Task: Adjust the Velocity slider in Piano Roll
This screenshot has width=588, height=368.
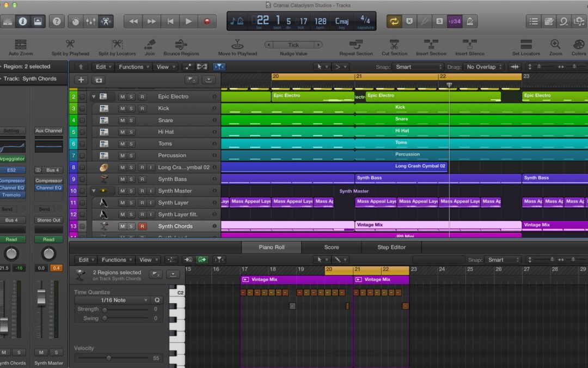Action: pos(108,358)
